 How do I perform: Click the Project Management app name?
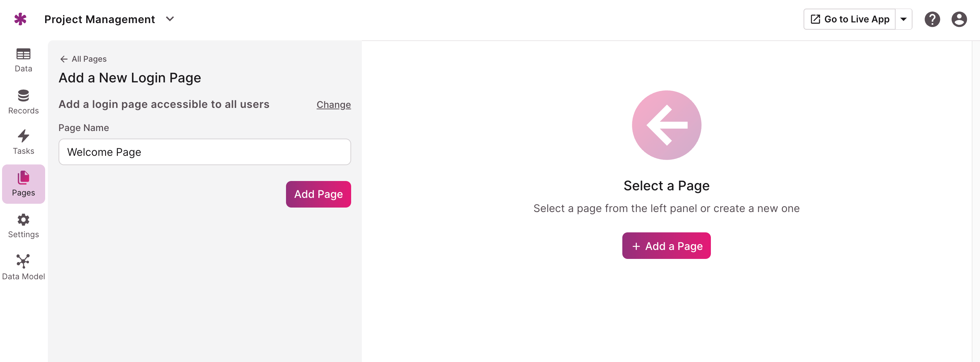click(x=100, y=19)
